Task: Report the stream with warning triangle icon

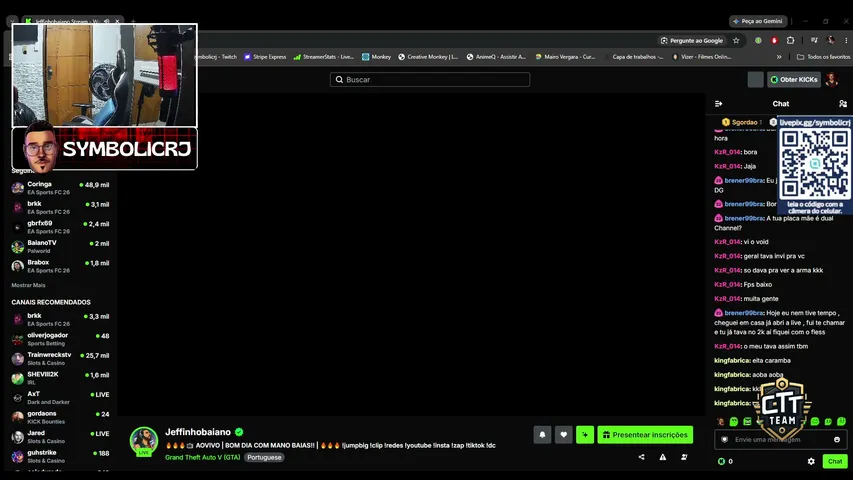Action: (663, 457)
